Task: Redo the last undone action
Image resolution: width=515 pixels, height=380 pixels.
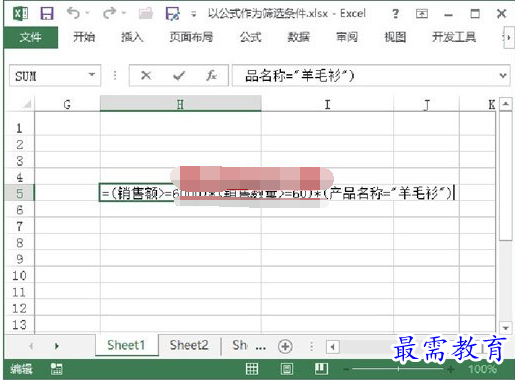Action: pos(109,13)
